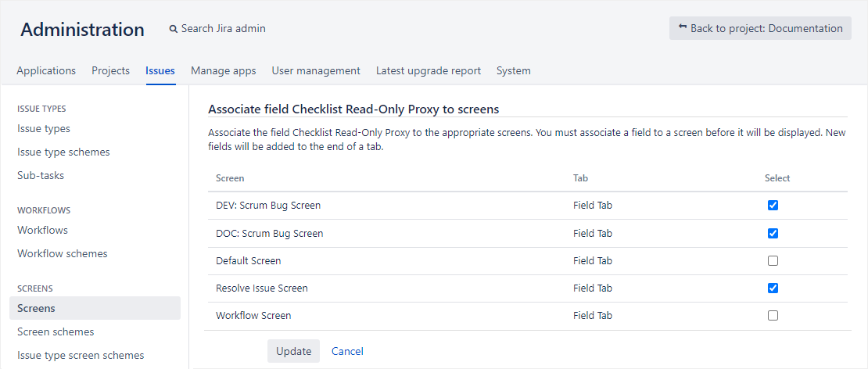Open the User management tab
868x369 pixels.
[x=316, y=70]
